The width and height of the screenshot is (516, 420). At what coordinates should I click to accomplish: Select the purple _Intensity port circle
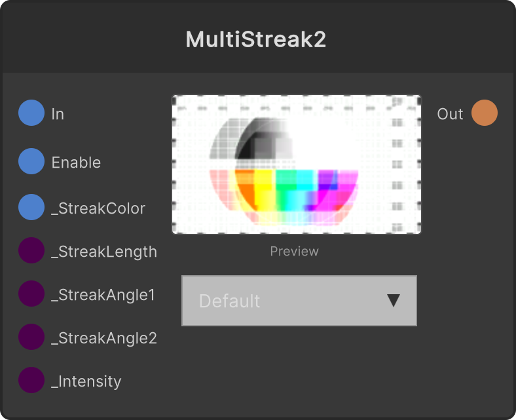point(31,380)
